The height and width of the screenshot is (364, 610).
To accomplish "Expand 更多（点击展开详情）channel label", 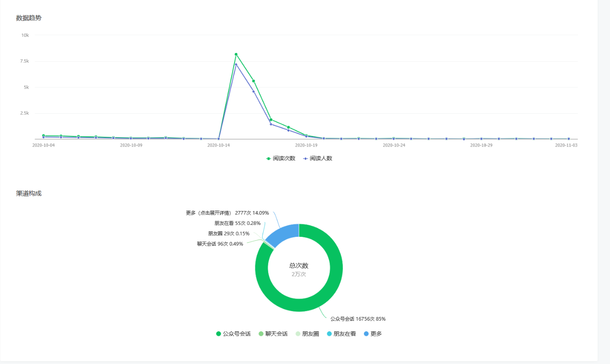I will point(228,213).
